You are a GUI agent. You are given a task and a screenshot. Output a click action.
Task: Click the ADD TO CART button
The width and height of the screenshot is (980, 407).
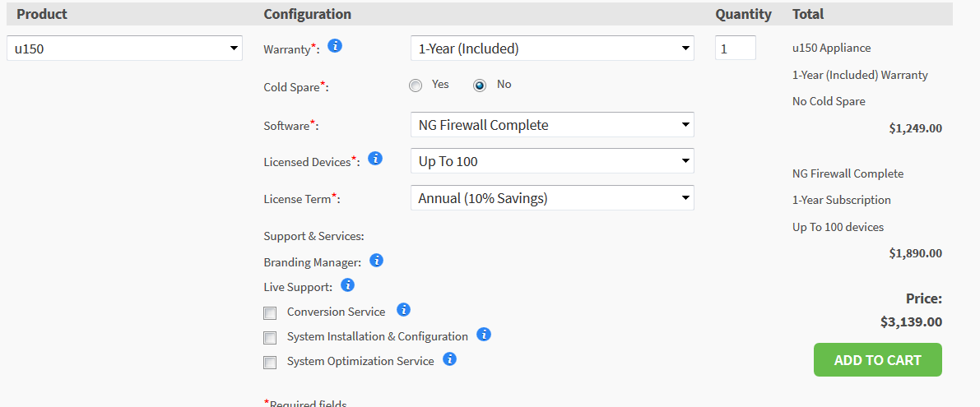877,359
